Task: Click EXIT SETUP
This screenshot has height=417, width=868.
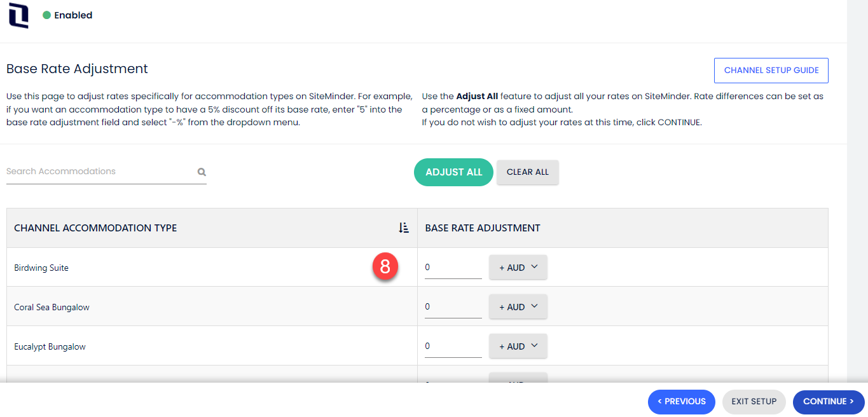Action: click(754, 401)
